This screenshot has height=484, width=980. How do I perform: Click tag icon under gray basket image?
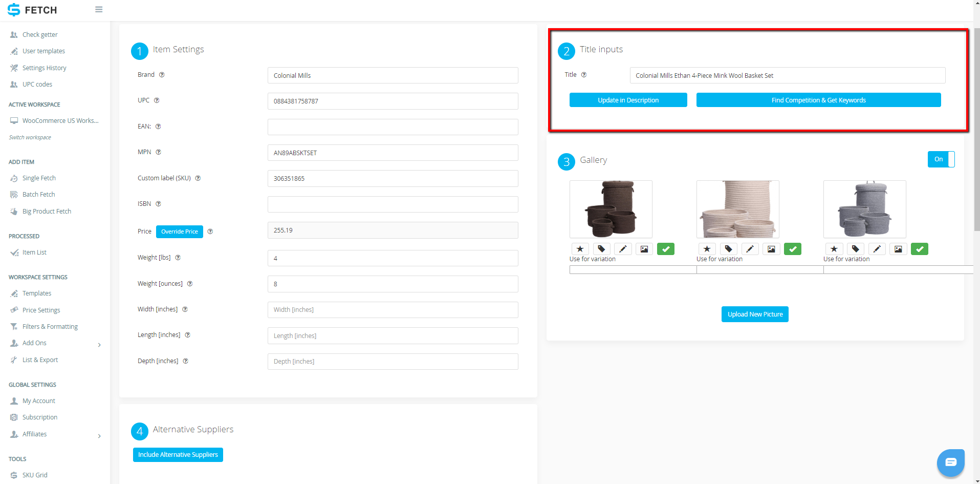855,249
